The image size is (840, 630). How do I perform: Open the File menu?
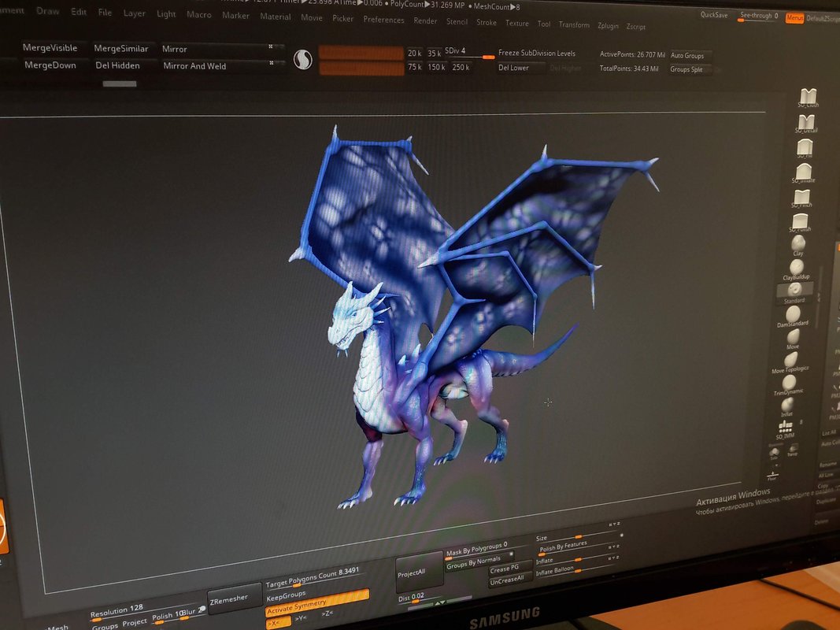click(x=105, y=13)
